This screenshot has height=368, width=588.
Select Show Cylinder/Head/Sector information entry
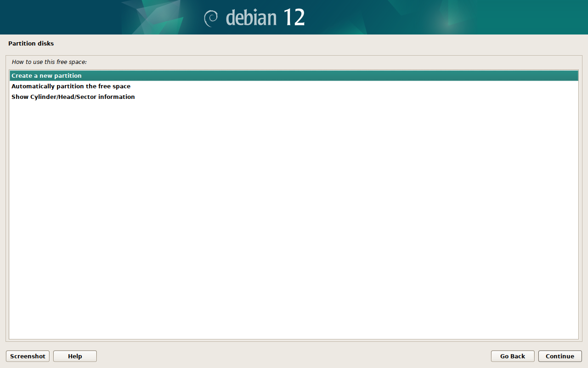(x=73, y=97)
